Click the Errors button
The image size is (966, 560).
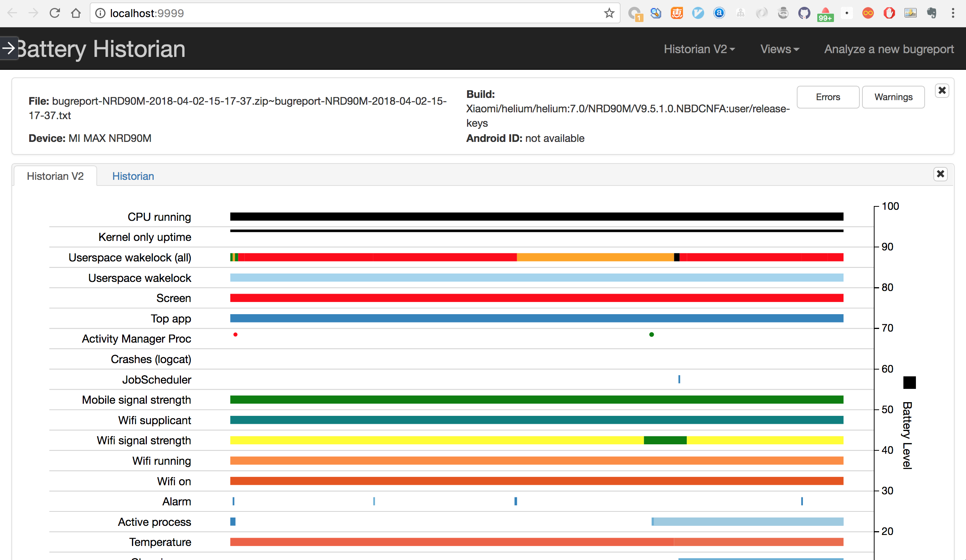point(828,97)
